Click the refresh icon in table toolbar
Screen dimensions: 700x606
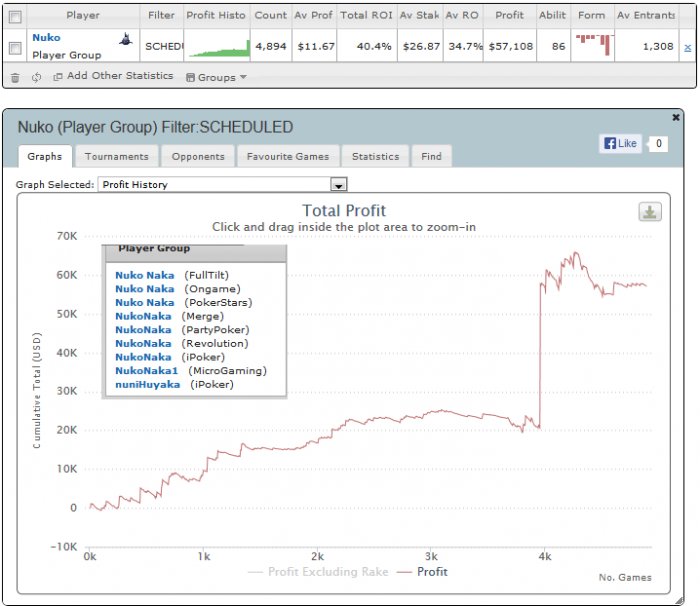pos(37,77)
